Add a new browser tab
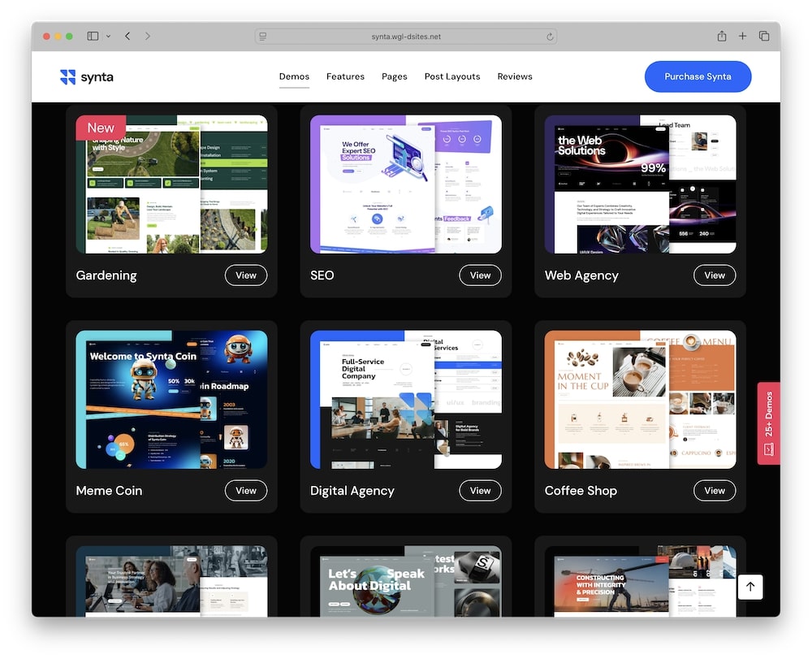The height and width of the screenshot is (659, 812). [743, 36]
